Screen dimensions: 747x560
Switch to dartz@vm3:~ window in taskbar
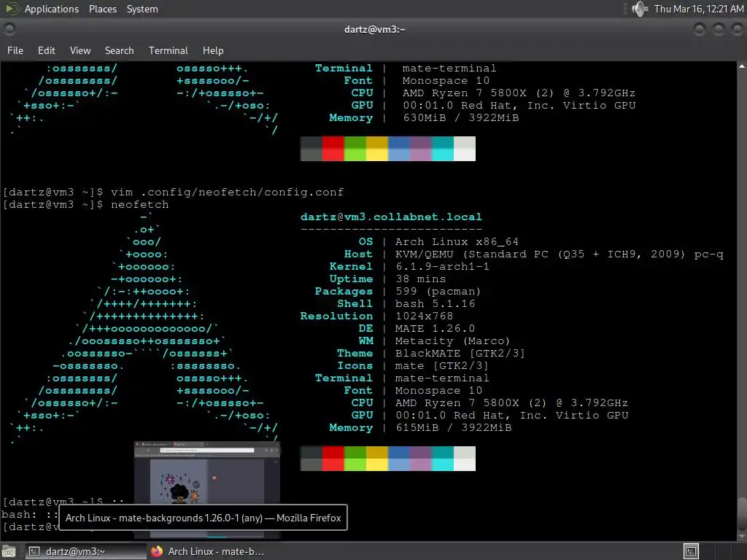[x=86, y=551]
